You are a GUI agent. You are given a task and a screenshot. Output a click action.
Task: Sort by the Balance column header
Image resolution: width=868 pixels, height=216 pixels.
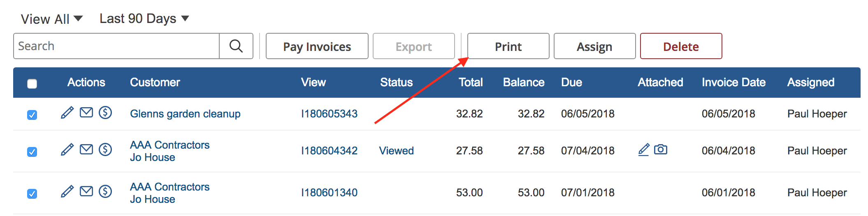[x=523, y=83]
